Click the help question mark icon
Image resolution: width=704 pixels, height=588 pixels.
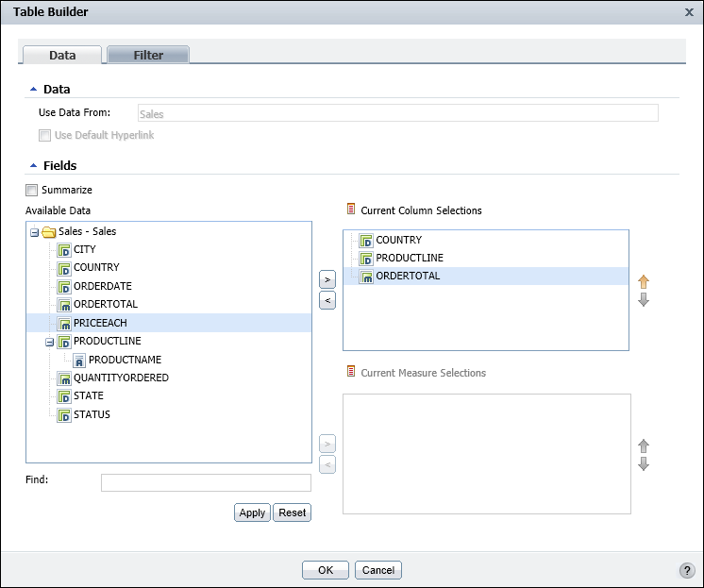point(687,570)
